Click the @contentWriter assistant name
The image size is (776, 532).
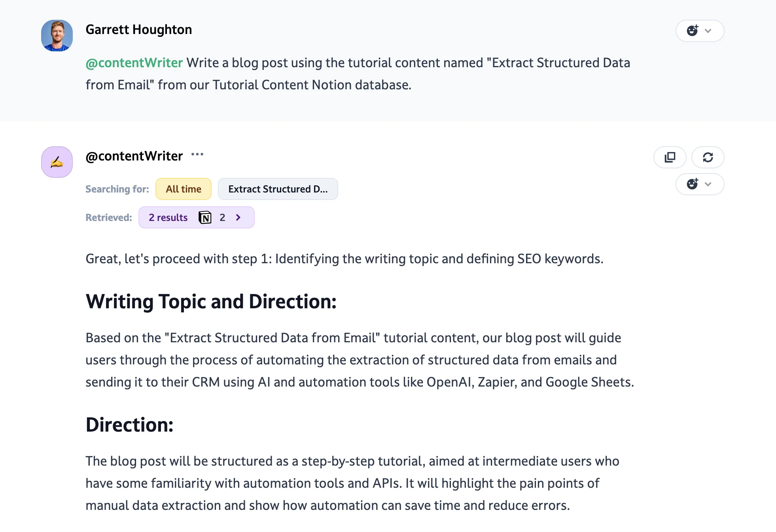(134, 156)
